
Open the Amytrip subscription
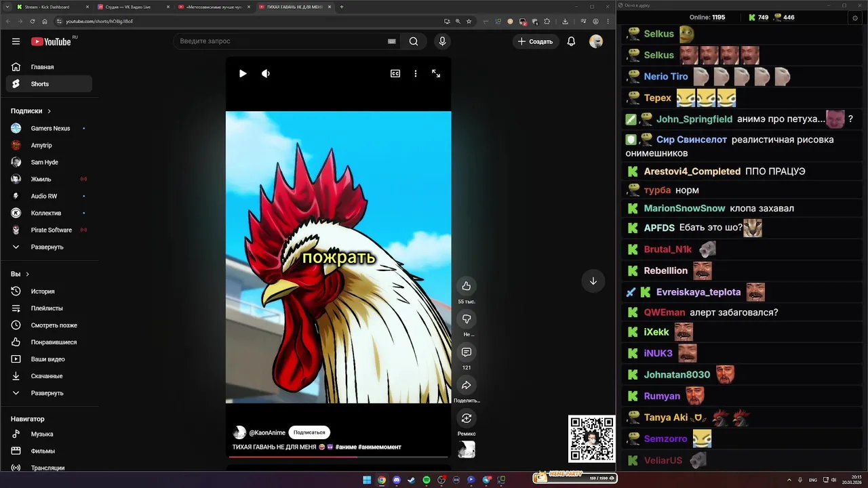49,145
